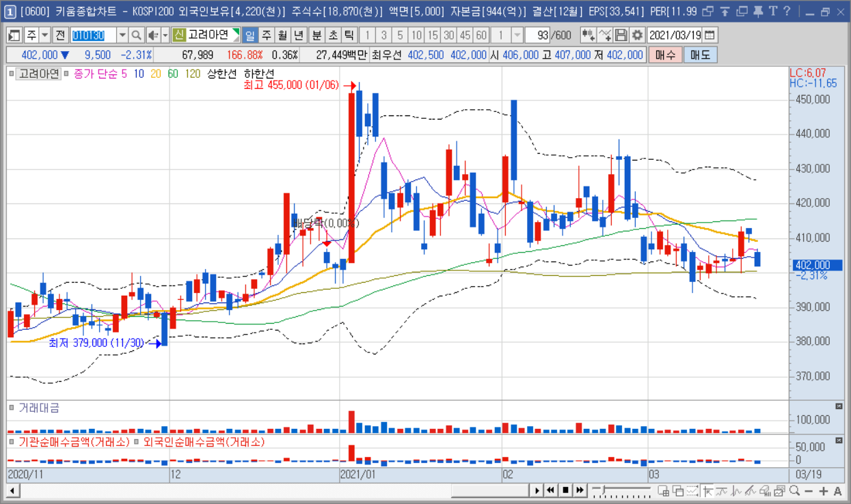Click the 종가 단순 moving average legend
This screenshot has width=851, height=504.
tap(95, 74)
